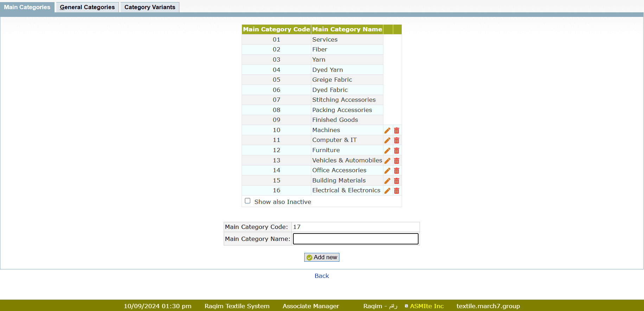The height and width of the screenshot is (311, 644).
Task: Delete the Electrical & Electronics category
Action: (x=397, y=191)
